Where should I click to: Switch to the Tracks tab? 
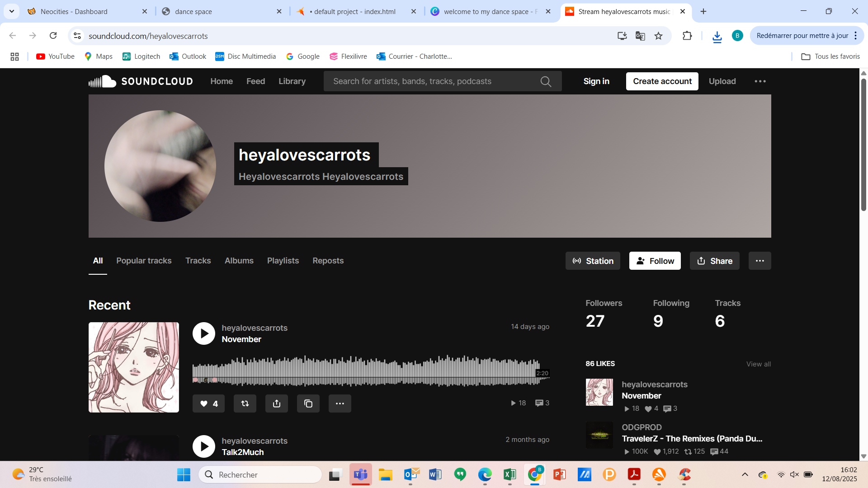[x=198, y=261]
